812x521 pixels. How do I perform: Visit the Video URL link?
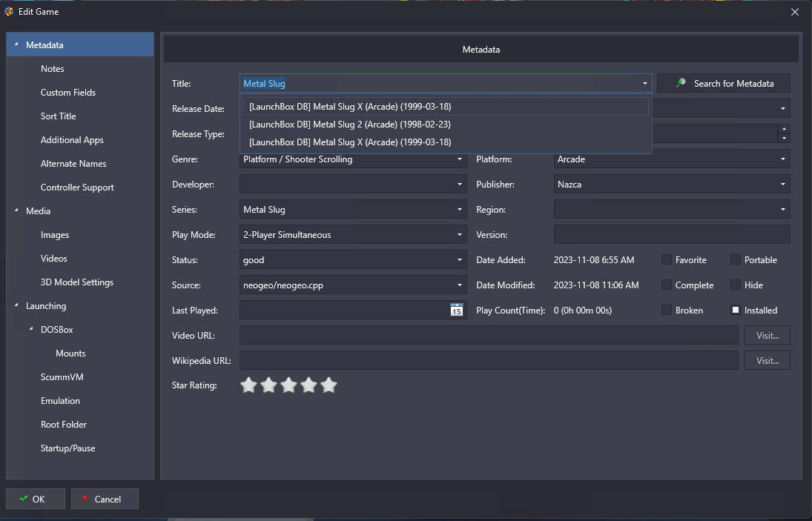pos(768,335)
